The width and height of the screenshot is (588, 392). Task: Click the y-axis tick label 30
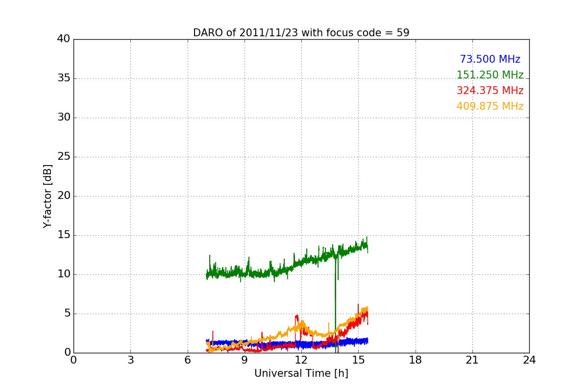pos(64,118)
